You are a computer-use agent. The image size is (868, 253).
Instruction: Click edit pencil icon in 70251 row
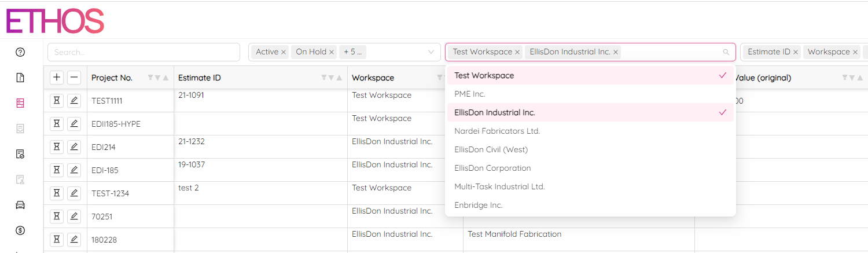coord(74,216)
